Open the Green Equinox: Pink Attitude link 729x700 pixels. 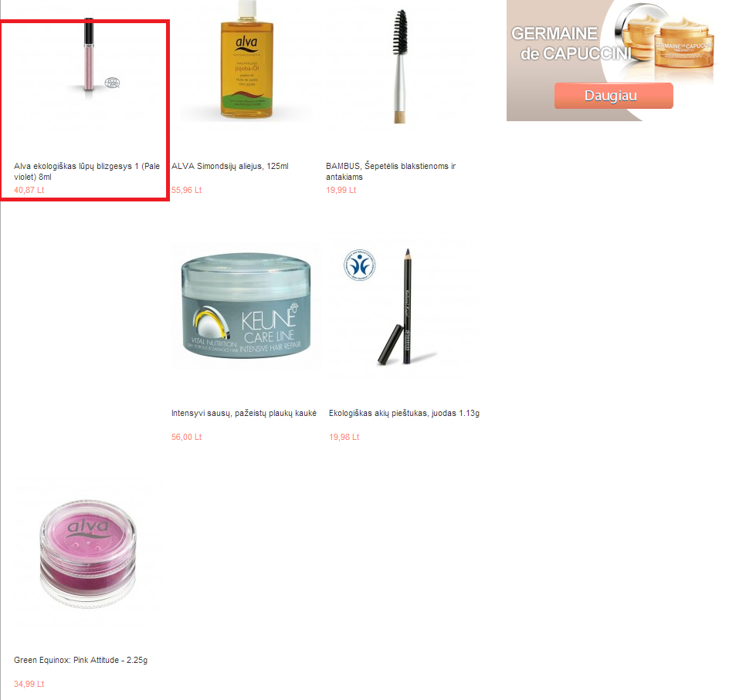[x=81, y=660]
